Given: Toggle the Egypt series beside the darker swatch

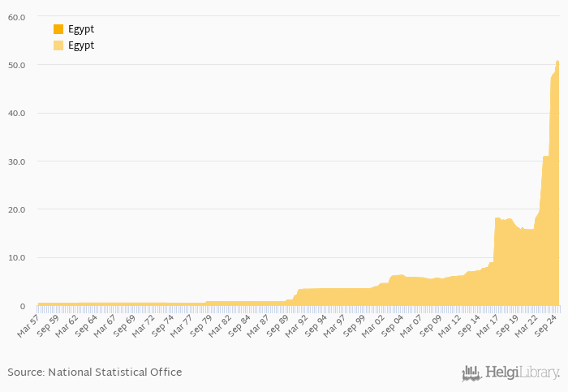Looking at the screenshot, I should pyautogui.click(x=81, y=30).
